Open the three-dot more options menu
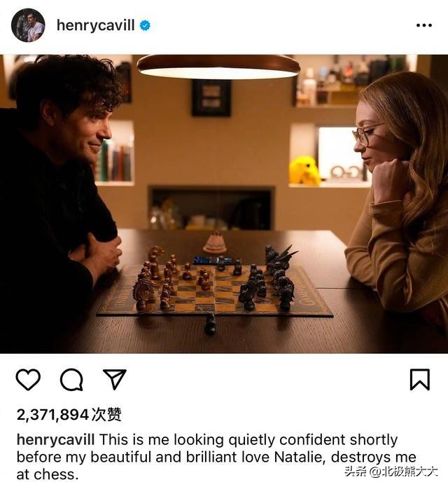 [424, 25]
